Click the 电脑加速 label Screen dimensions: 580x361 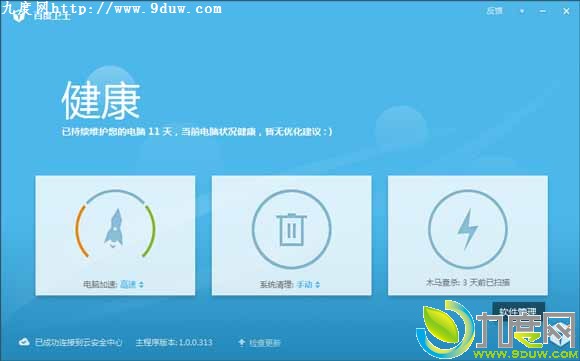coord(100,284)
